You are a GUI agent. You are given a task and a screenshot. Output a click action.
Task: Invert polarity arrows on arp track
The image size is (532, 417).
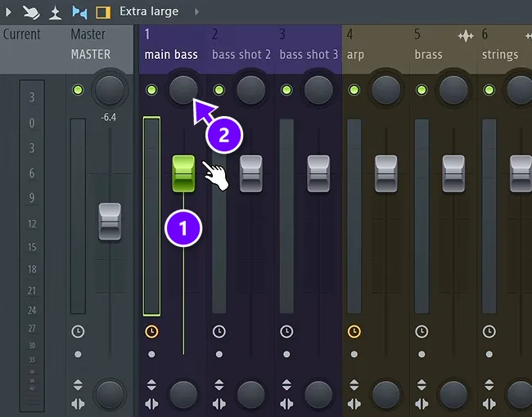[354, 385]
